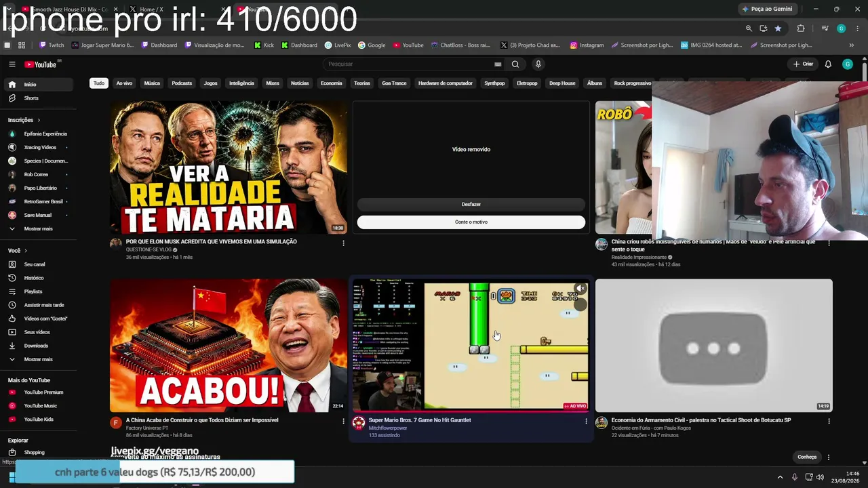Click the Conheça button

[807, 457]
